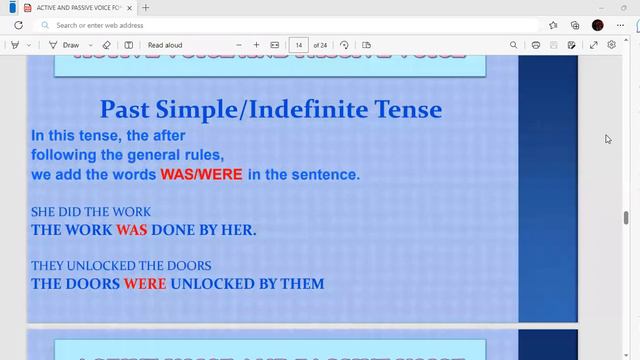This screenshot has height=360, width=640.
Task: Click the Fit to width icon
Action: coord(275,45)
